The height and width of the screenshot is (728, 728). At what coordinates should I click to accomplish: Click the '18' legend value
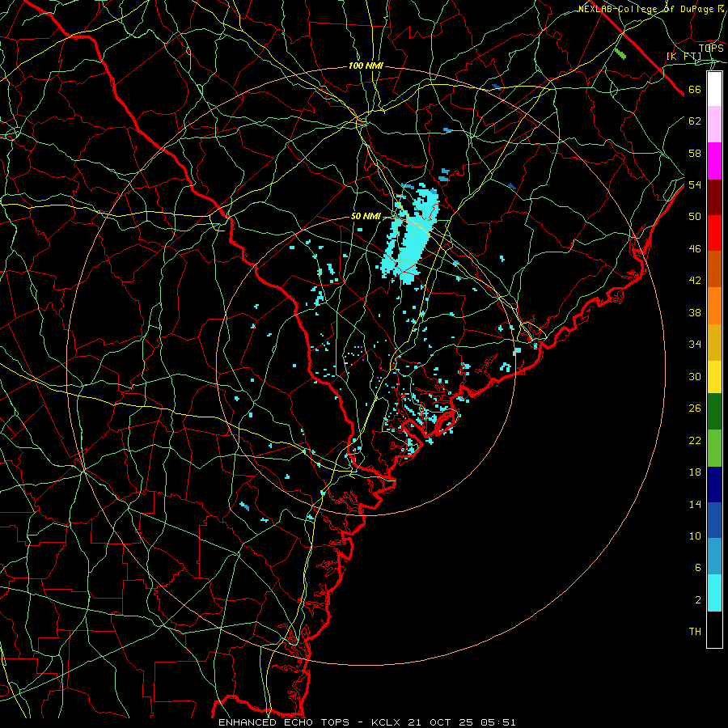[x=695, y=472]
